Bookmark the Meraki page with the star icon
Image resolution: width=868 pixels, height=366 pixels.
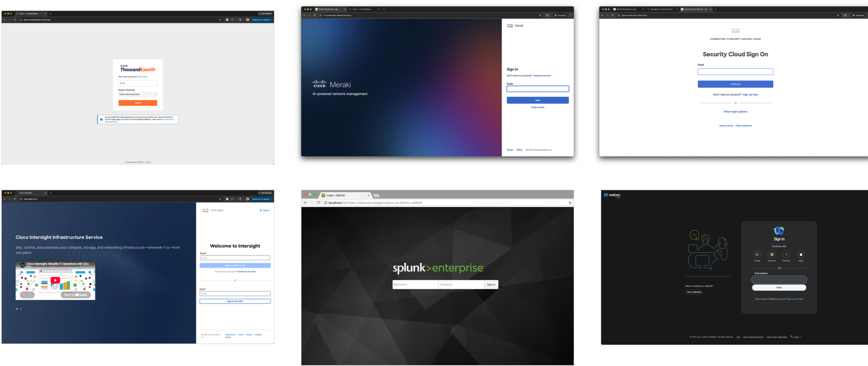click(540, 15)
